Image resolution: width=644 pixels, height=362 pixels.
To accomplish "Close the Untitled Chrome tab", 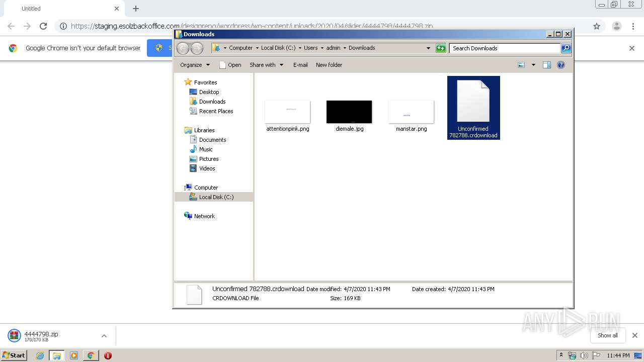I will [117, 9].
